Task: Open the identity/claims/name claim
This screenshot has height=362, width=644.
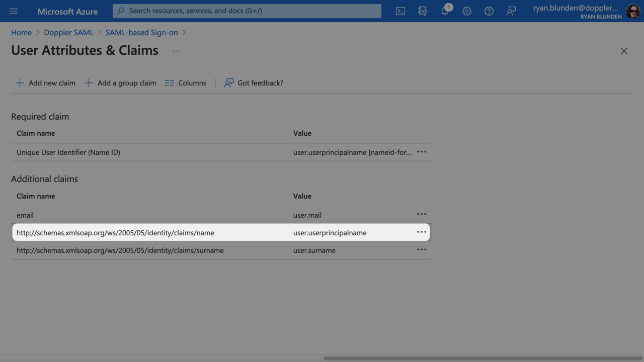Action: 115,233
